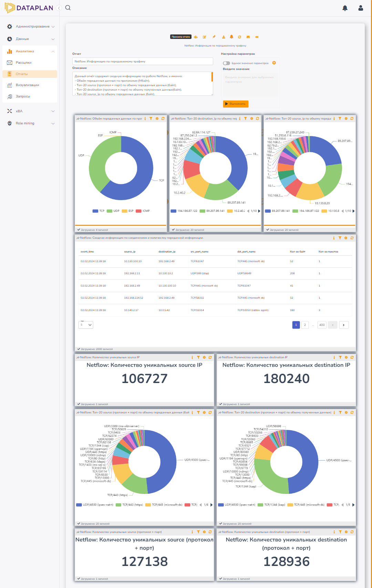Screen dimensions: 372x588
Task: Click the search magnifier in header
Action: [68, 8]
